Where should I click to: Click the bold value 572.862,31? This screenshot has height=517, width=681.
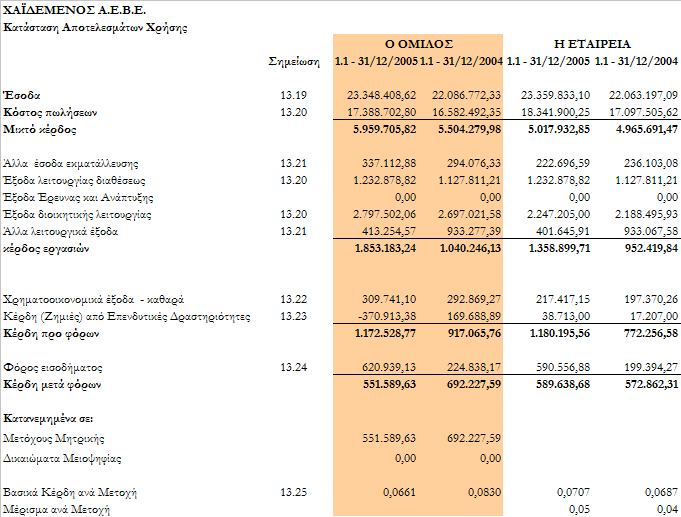[651, 385]
